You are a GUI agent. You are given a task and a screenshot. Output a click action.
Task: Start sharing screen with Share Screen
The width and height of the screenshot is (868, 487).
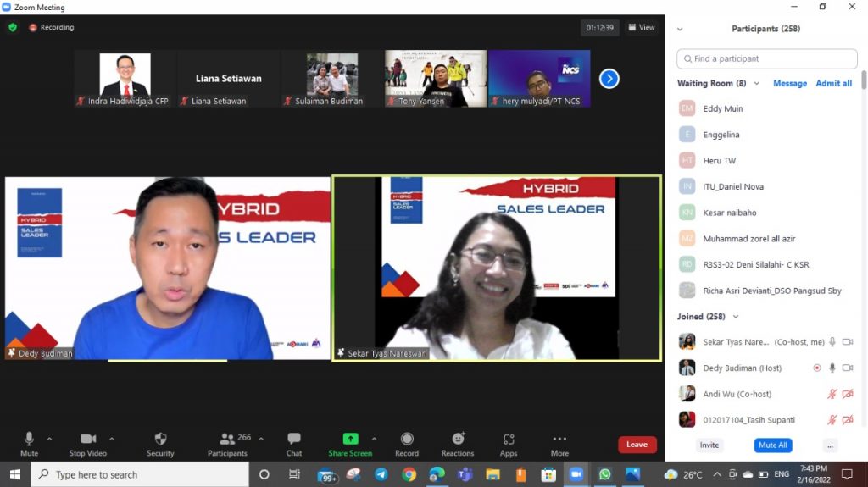pyautogui.click(x=350, y=443)
